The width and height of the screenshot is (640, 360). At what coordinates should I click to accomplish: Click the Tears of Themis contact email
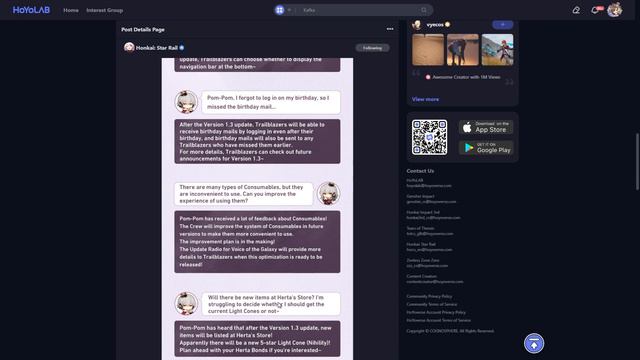[430, 234]
